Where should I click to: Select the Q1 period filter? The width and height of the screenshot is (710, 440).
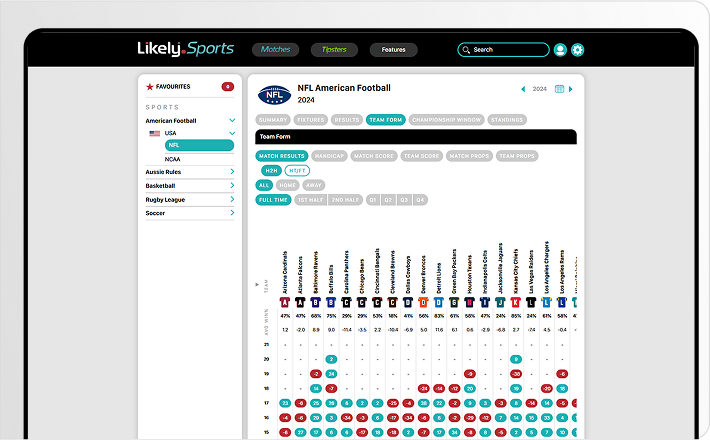[x=373, y=200]
